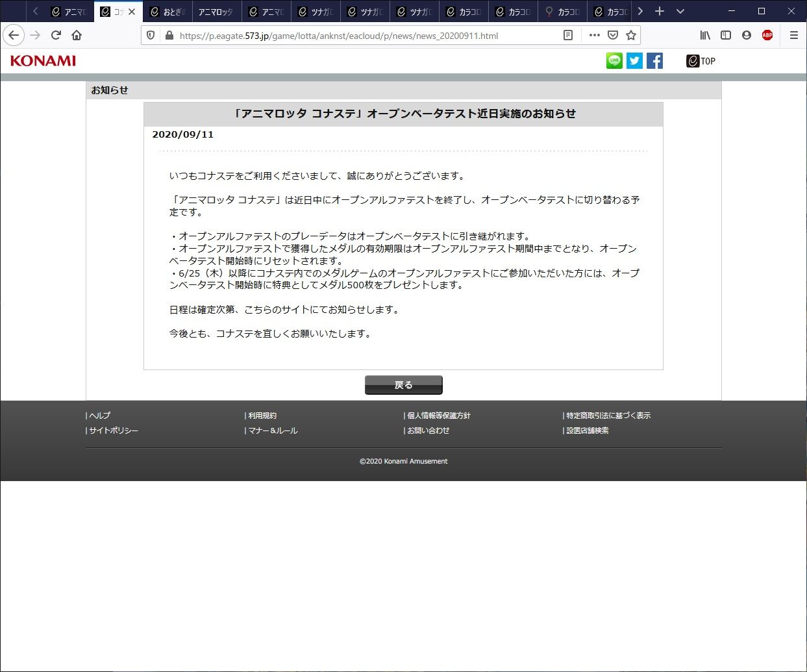Click the line 今後とも、コナステを宜しく

tap(271, 334)
